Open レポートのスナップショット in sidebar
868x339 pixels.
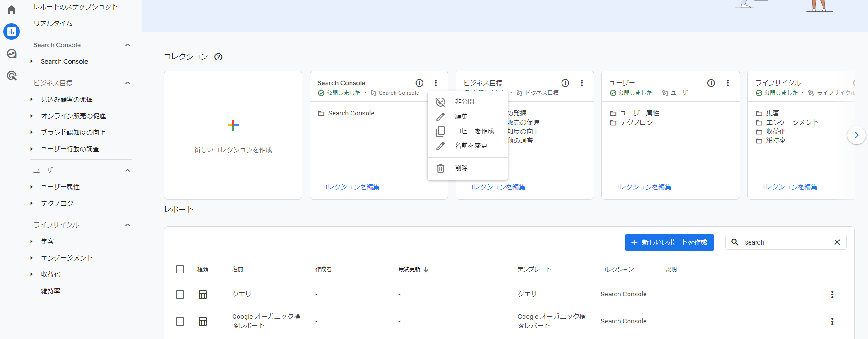coord(76,7)
